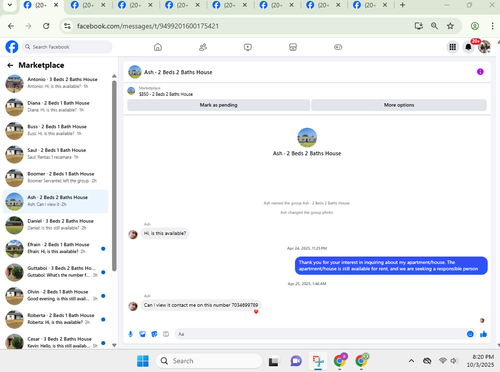Open the Friends icon in top navigation
Viewport: 500px width, 372px height.
click(x=203, y=47)
